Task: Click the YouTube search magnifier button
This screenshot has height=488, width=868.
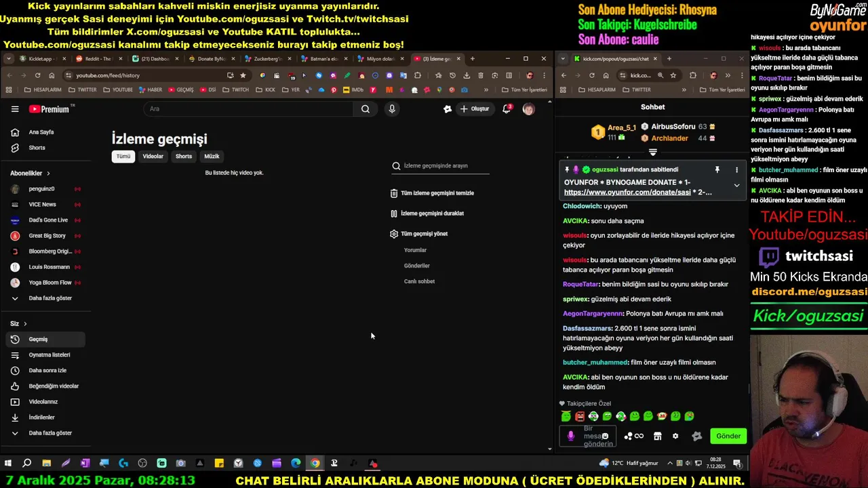Action: 366,109
